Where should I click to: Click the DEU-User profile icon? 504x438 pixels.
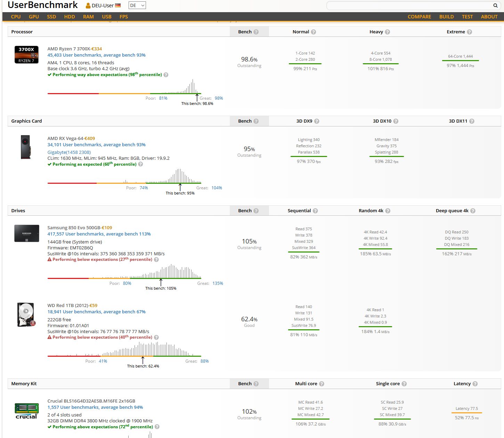pyautogui.click(x=88, y=6)
